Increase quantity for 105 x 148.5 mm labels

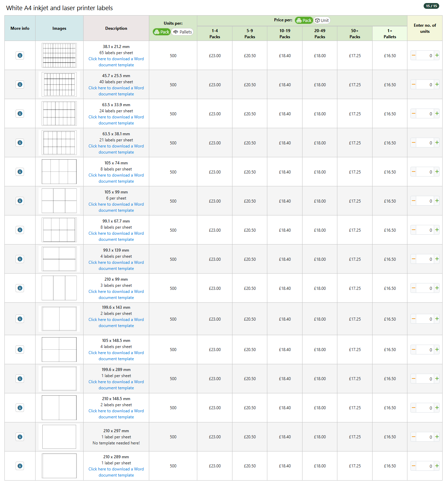437,349
